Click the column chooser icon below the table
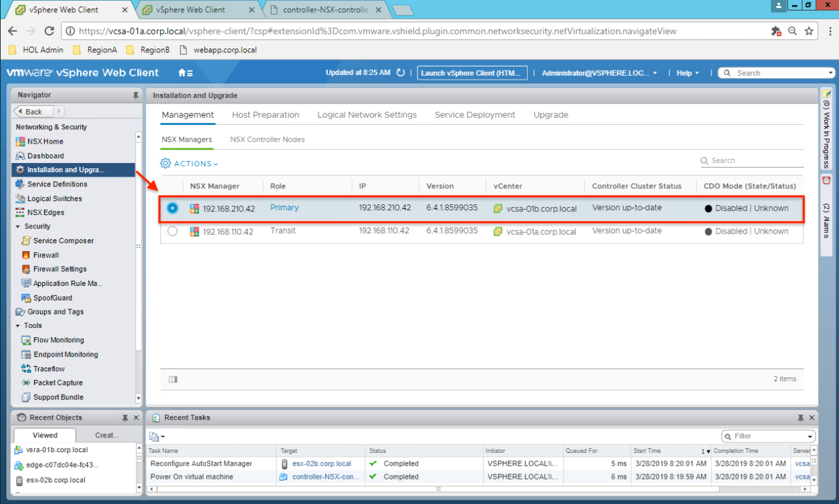The height and width of the screenshot is (504, 839). pos(173,379)
